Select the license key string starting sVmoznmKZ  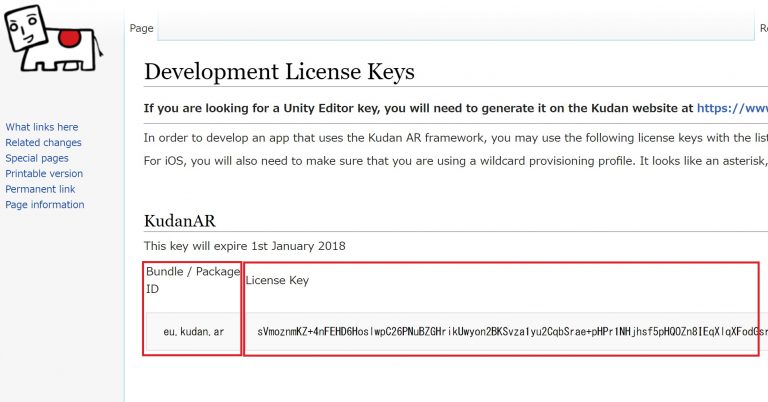click(512, 331)
